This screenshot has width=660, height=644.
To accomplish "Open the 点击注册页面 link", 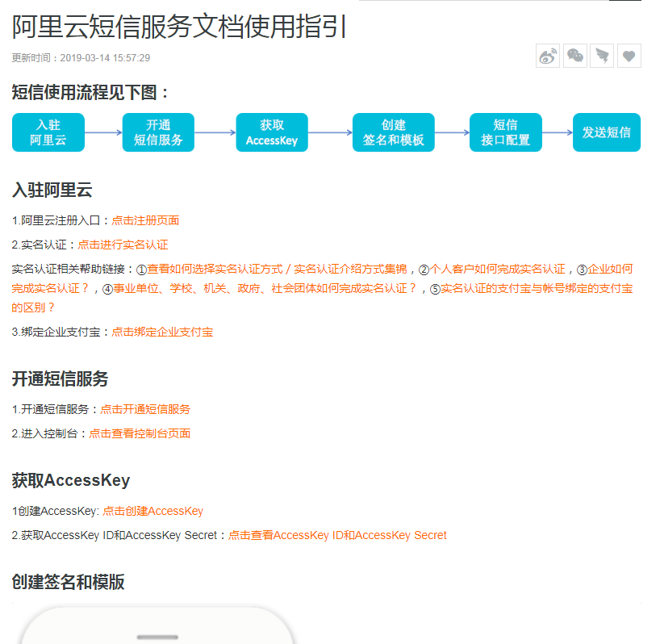I will [x=145, y=220].
